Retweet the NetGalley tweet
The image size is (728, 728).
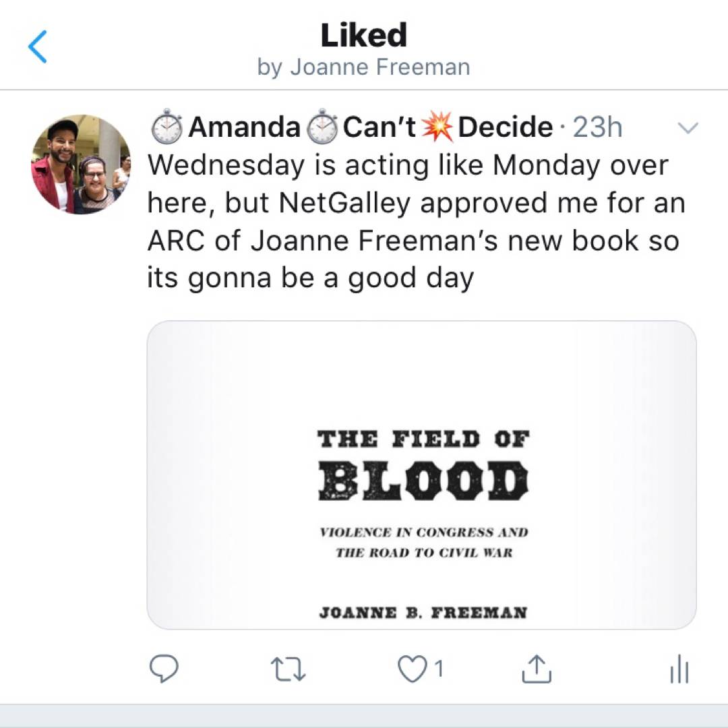click(x=288, y=669)
